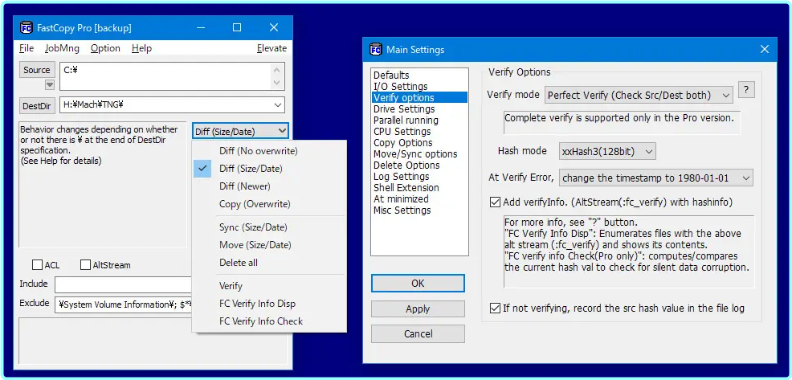
Task: Select Drive Settings in settings list
Action: click(419, 109)
